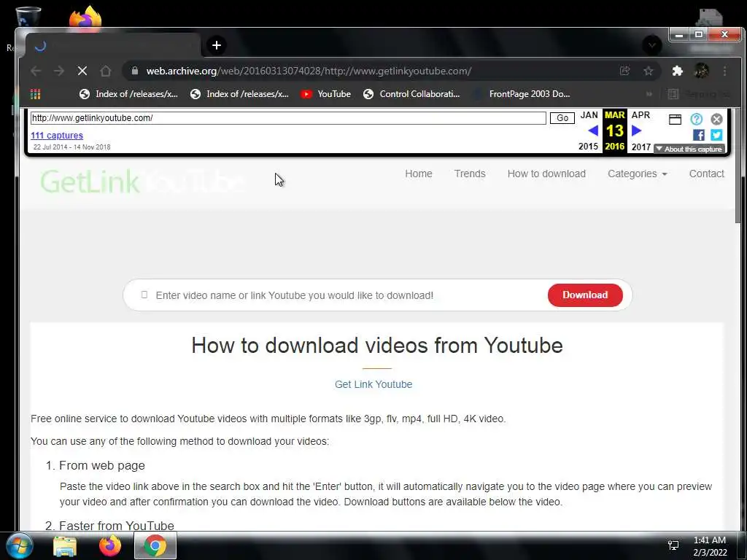Share capture on Twitter
747x560 pixels.
pyautogui.click(x=716, y=135)
